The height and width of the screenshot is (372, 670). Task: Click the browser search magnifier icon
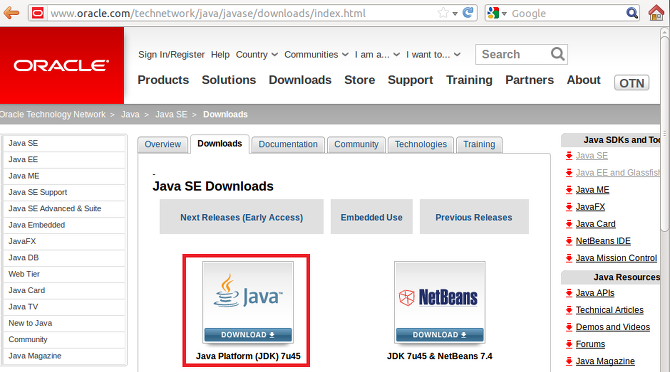point(632,13)
